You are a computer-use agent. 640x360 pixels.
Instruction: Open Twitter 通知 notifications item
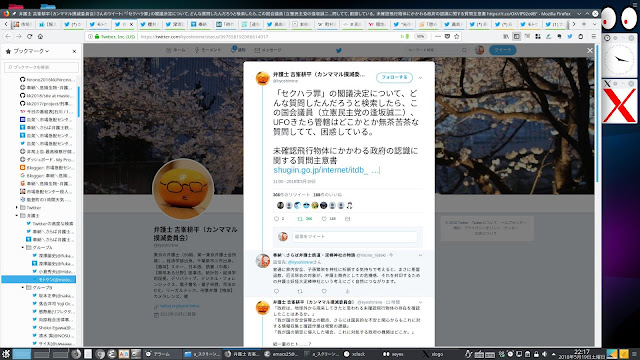pos(238,50)
